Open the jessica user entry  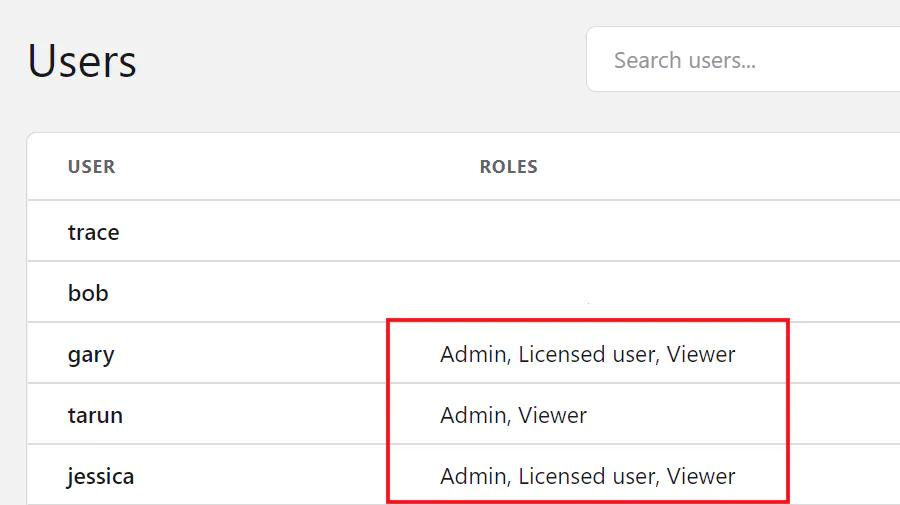click(100, 476)
